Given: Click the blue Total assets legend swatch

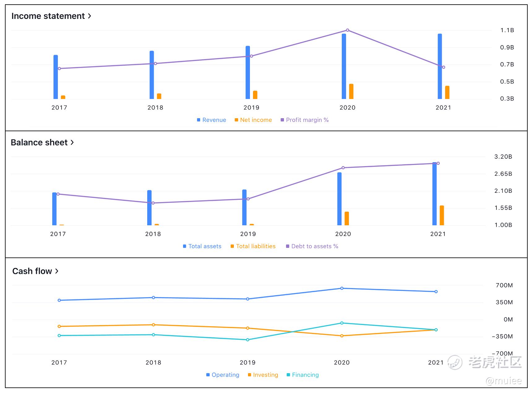Looking at the screenshot, I should [185, 246].
